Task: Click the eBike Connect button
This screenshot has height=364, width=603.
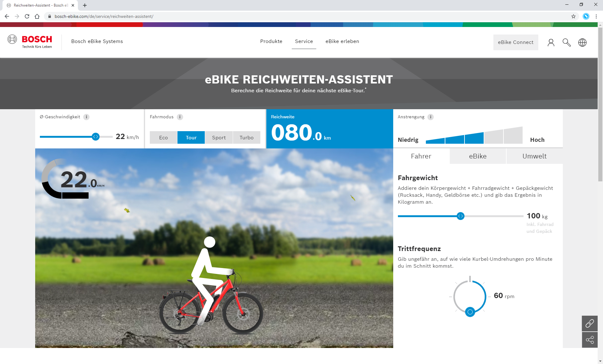Action: click(515, 42)
